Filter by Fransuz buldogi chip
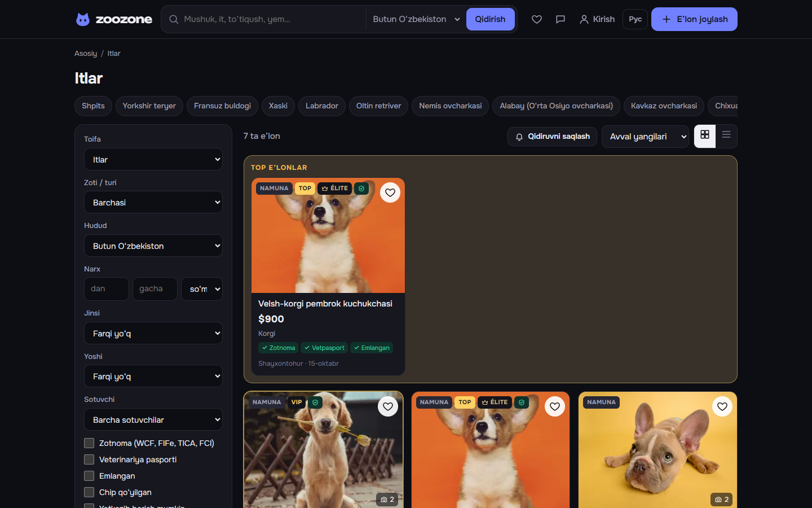Viewport: 812px width, 508px height. point(222,106)
